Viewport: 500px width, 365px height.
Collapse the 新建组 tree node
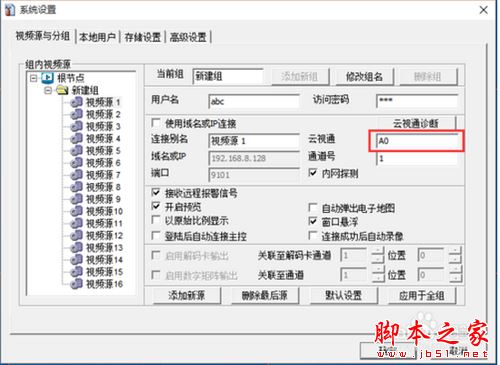click(48, 90)
